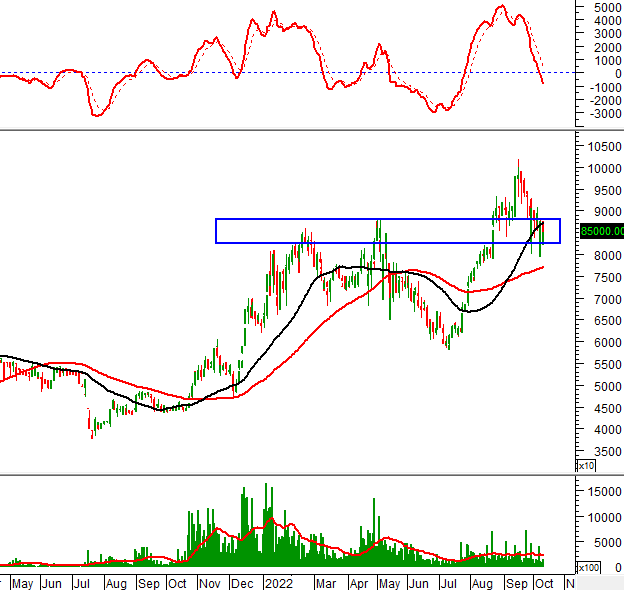624x590 pixels.
Task: Click the 10500 price axis label
Action: coord(604,147)
